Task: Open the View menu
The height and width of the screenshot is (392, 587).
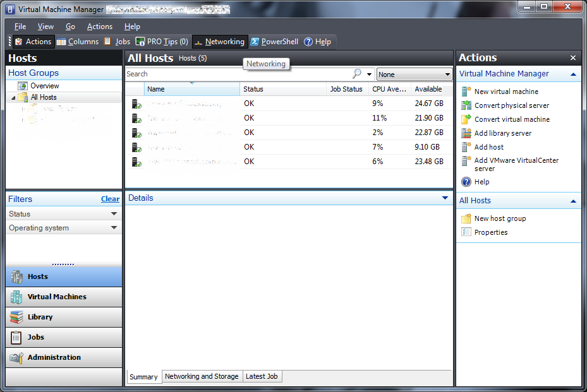Action: tap(45, 27)
